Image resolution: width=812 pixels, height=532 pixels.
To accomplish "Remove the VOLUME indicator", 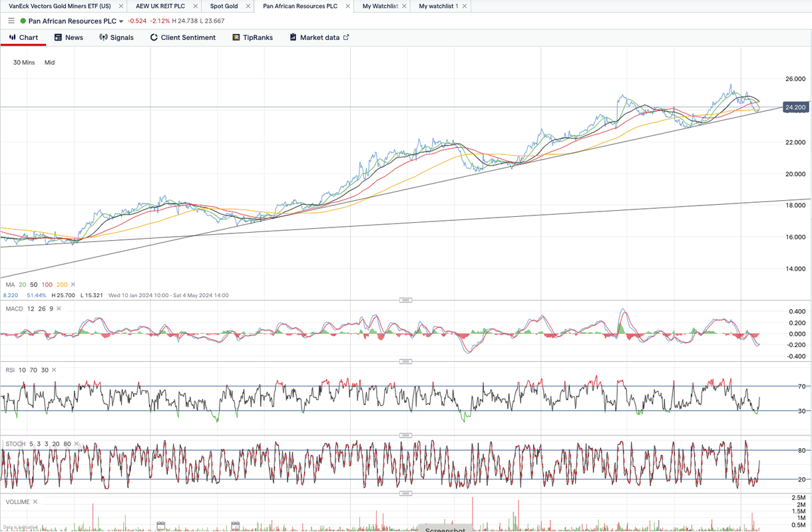I will [x=35, y=502].
